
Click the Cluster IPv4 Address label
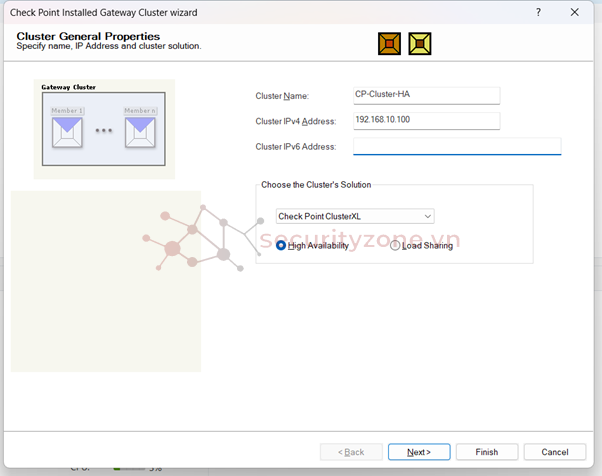[x=296, y=121]
